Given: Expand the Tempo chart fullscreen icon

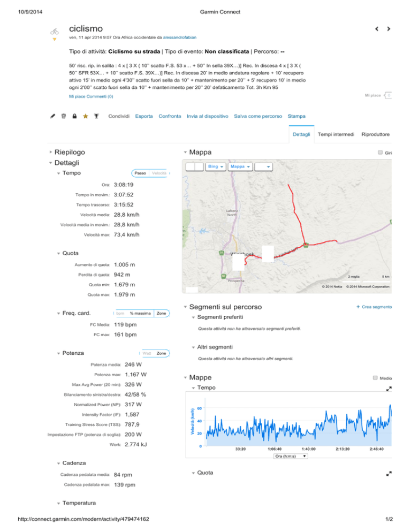Looking at the screenshot, I should pos(389,389).
